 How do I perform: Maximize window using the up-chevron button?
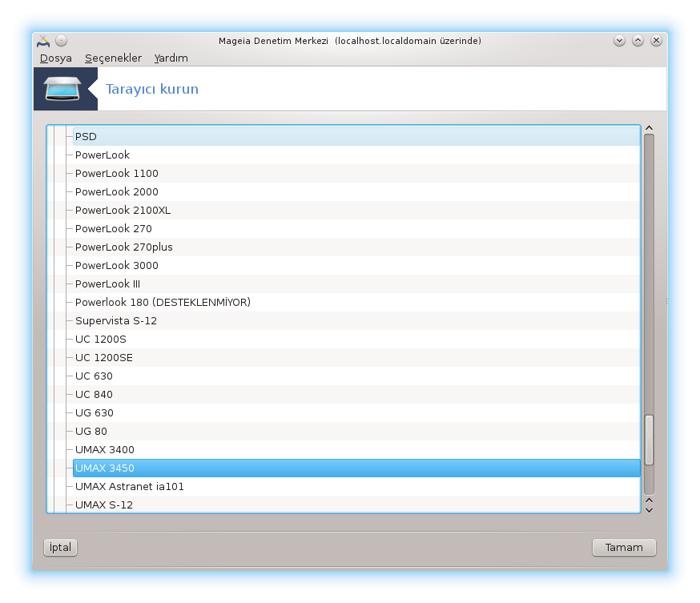[638, 41]
